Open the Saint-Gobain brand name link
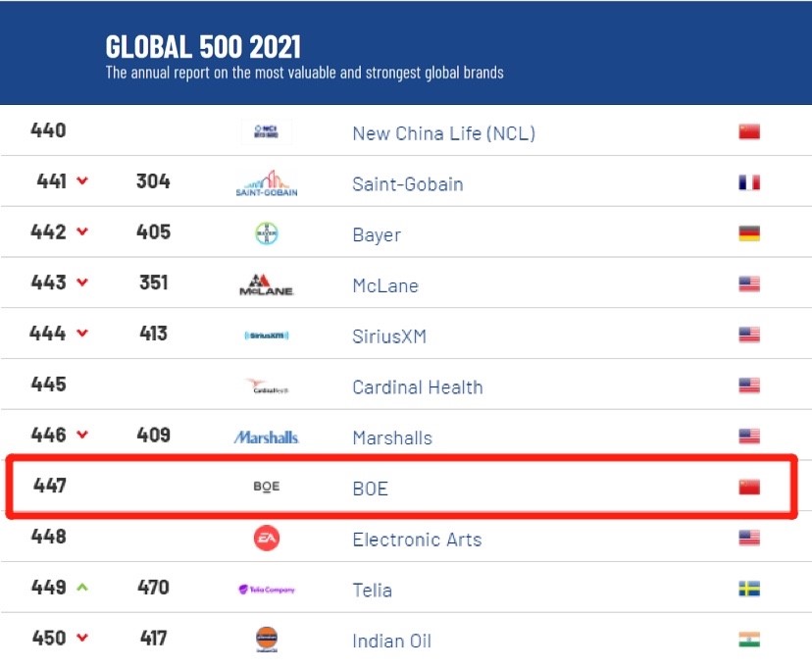 pyautogui.click(x=407, y=184)
